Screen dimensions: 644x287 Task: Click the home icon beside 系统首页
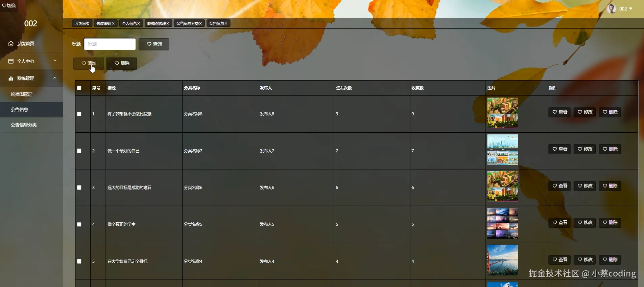(11, 44)
